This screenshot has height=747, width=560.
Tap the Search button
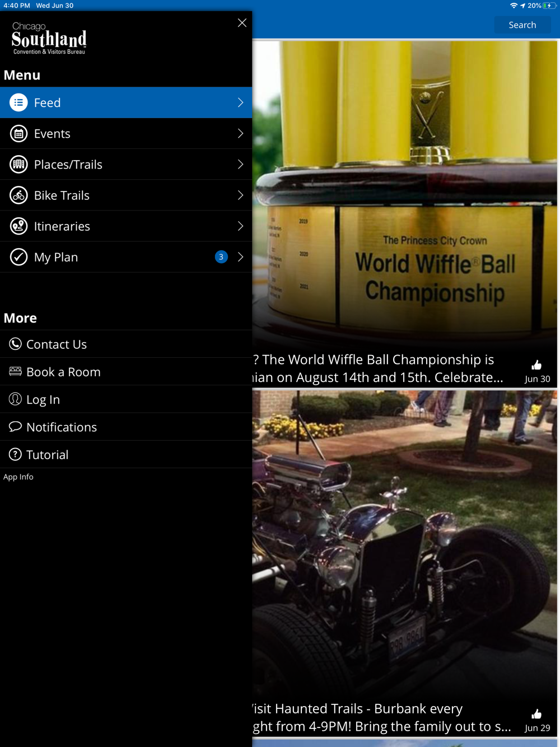522,25
